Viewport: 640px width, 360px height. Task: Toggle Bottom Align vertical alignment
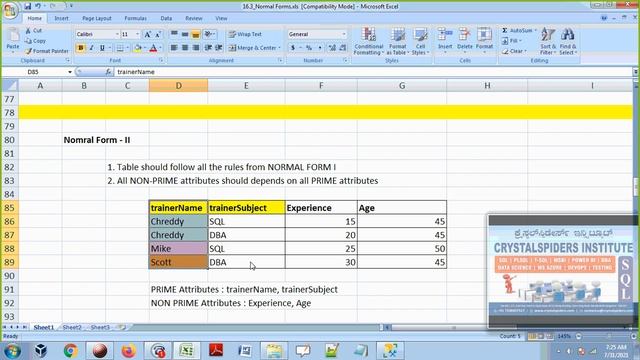196,34
